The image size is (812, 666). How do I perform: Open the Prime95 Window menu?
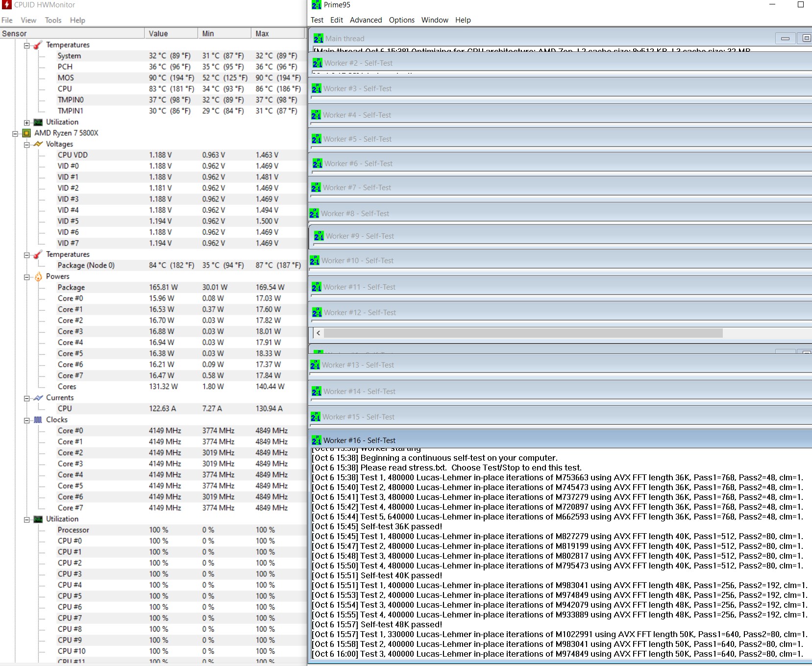click(x=435, y=20)
